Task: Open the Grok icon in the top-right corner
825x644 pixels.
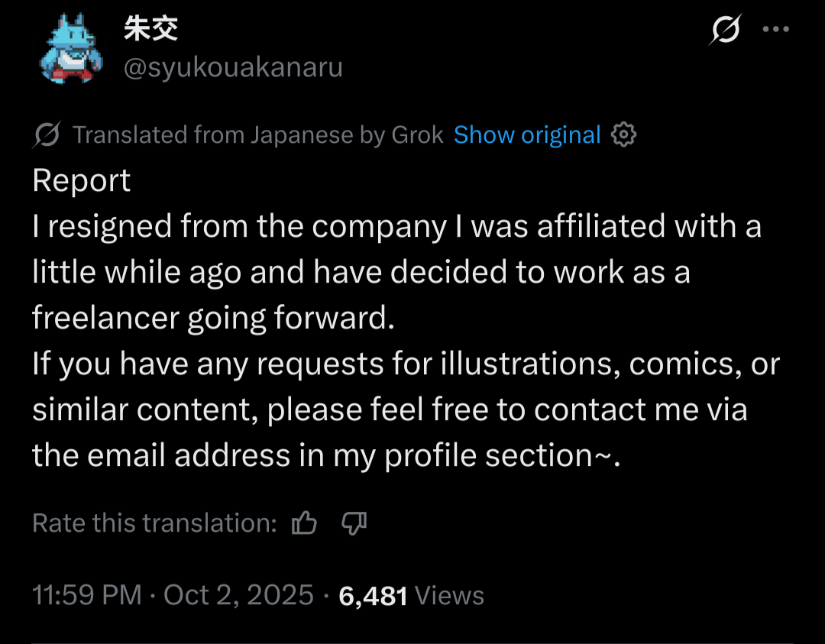Action: (725, 31)
